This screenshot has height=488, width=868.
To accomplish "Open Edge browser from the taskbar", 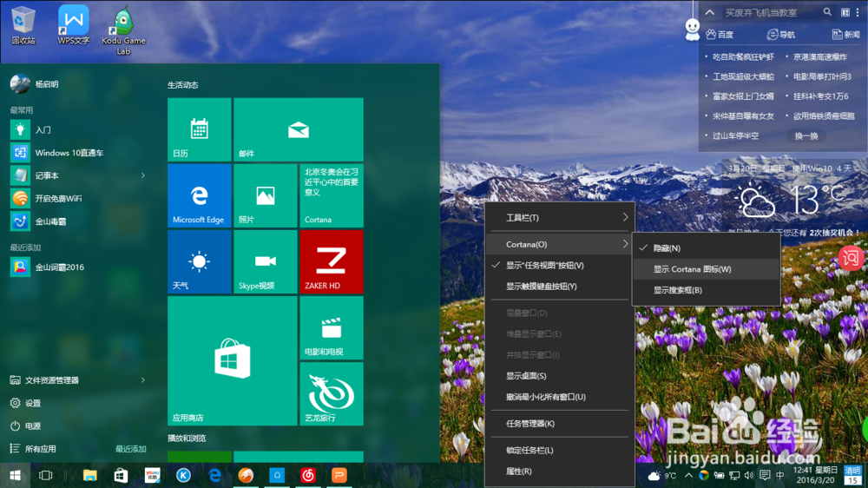I will click(x=214, y=475).
